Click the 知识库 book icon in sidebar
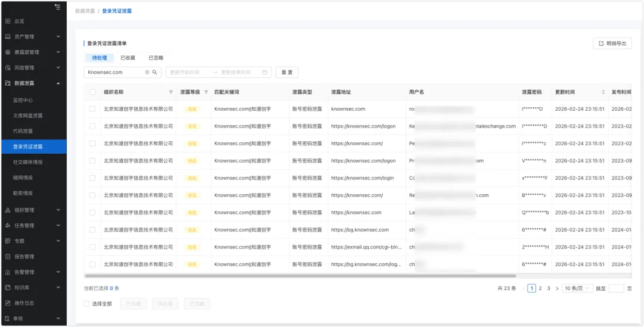Viewport: 644px width, 327px height. (x=7, y=288)
